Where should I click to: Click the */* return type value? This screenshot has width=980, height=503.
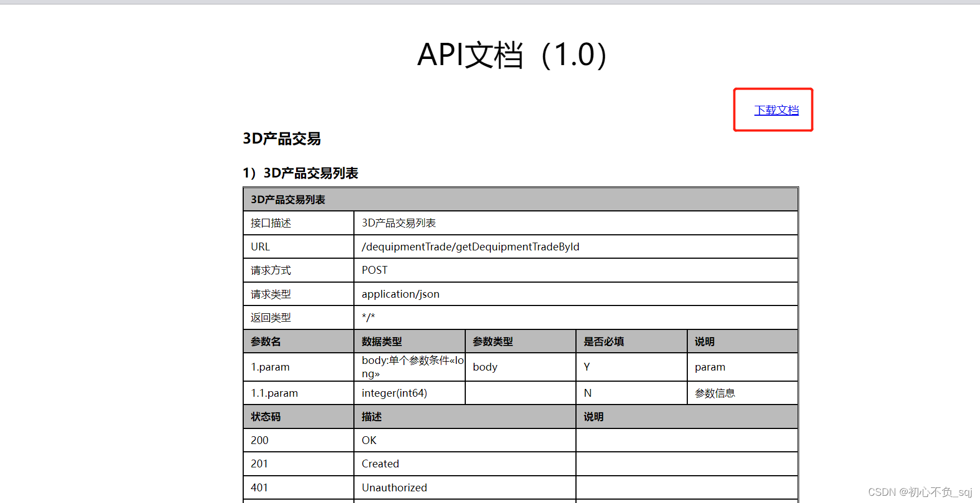click(368, 318)
